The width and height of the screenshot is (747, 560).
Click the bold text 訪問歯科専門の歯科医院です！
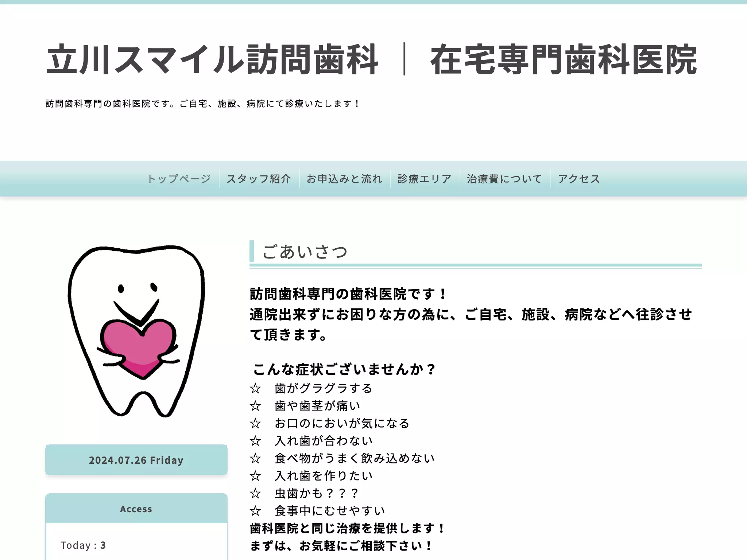[x=349, y=294]
